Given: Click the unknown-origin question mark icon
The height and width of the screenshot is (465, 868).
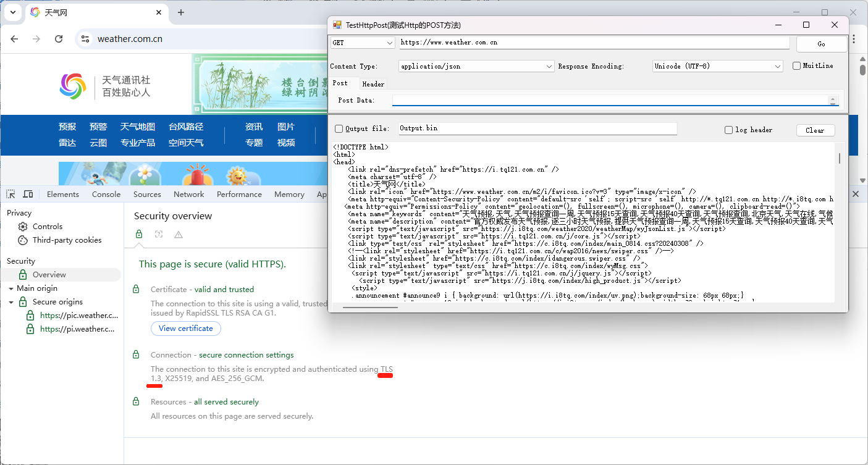Looking at the screenshot, I should pos(159,234).
